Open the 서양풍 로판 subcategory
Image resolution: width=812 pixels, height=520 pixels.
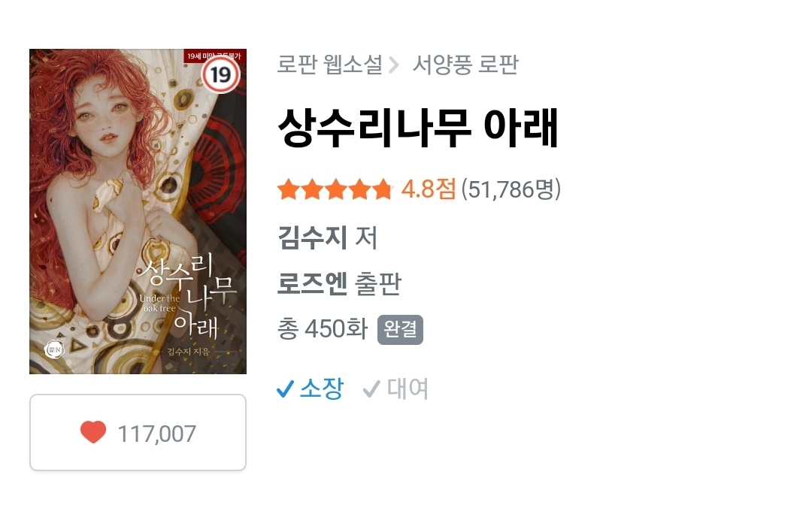click(465, 65)
